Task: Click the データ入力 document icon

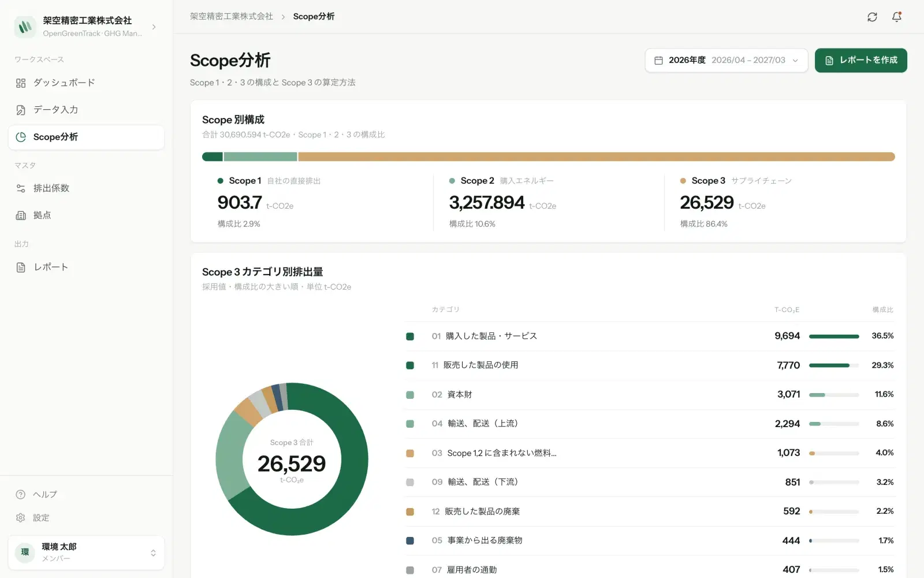Action: 21,110
